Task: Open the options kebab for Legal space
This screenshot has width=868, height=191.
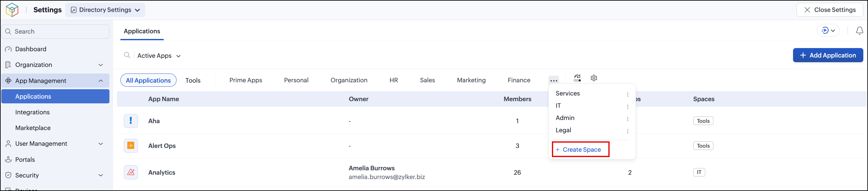Action: click(628, 131)
